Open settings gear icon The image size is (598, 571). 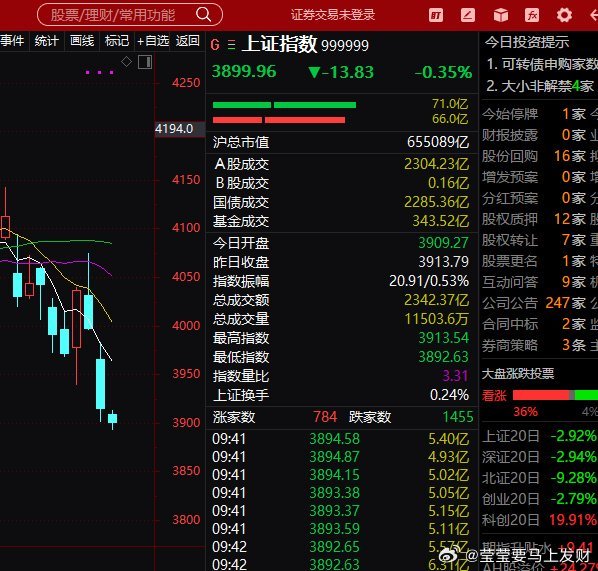564,15
